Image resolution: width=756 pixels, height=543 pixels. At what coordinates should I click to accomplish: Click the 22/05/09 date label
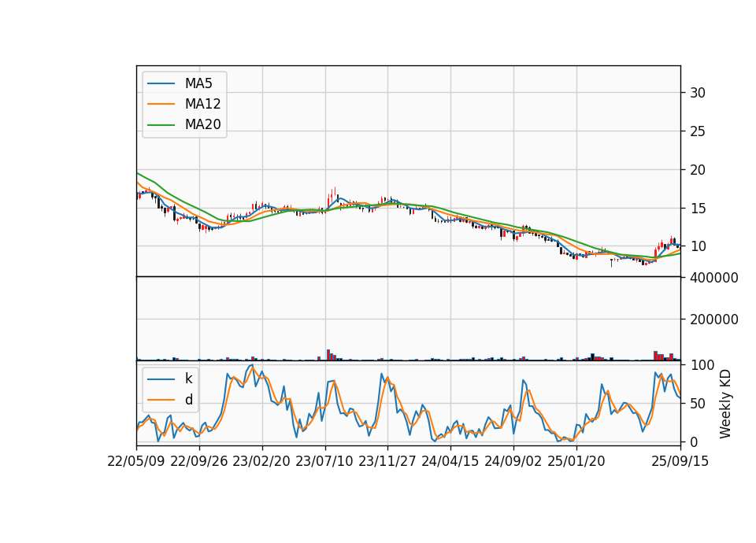136,461
